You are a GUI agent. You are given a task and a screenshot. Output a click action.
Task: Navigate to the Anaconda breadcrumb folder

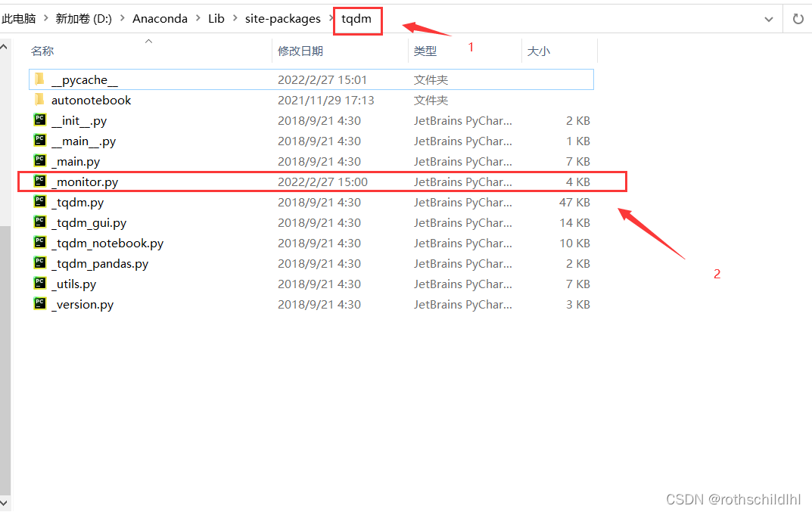coord(160,19)
